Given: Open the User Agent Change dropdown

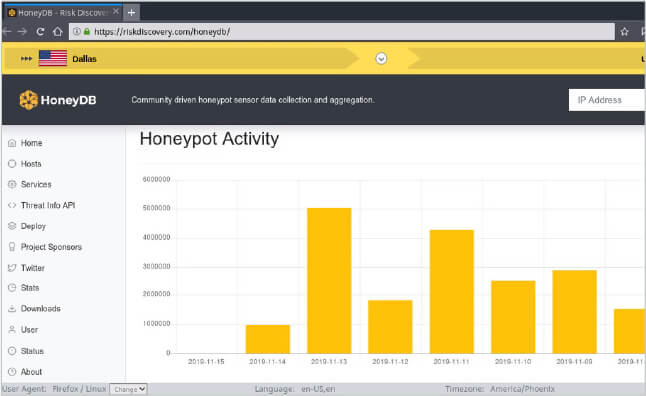Looking at the screenshot, I should point(128,389).
